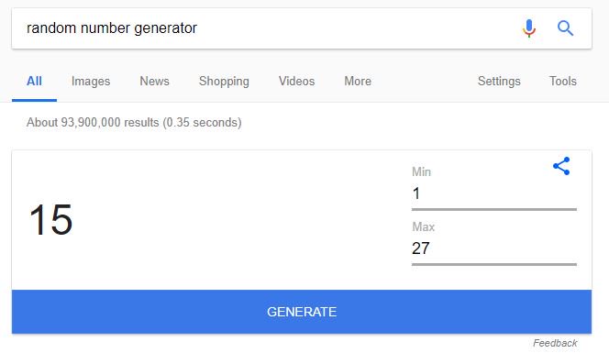The image size is (609, 364).
Task: Go to the Shopping tab
Action: click(224, 81)
